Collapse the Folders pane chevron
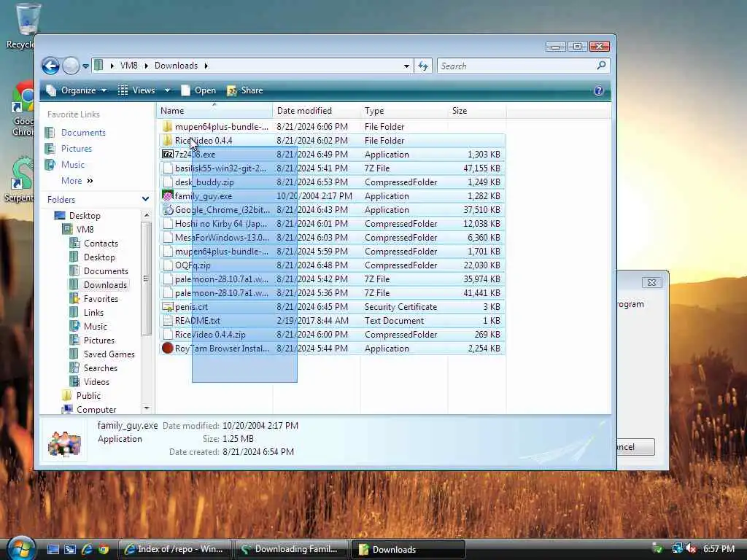The width and height of the screenshot is (747, 560). [145, 199]
